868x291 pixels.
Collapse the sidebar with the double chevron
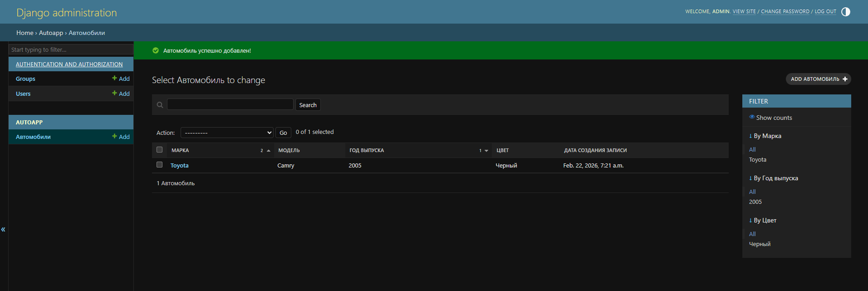point(3,229)
